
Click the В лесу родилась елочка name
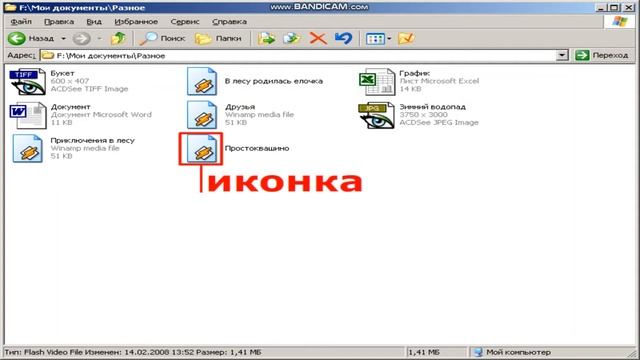pos(274,81)
